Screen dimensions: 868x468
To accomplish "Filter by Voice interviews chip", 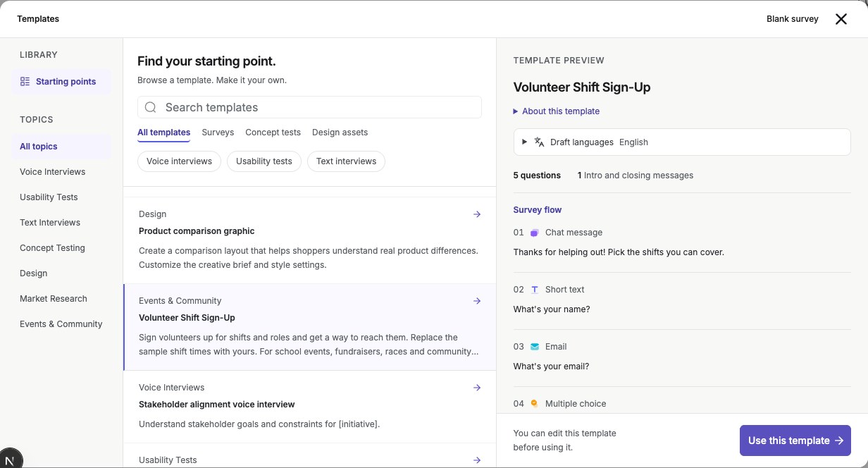I will click(x=179, y=161).
